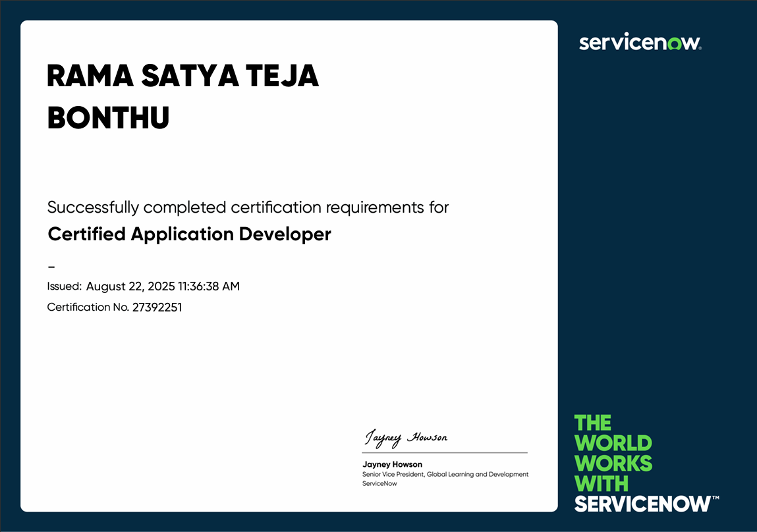Click the signature underline rule
The height and width of the screenshot is (532, 757).
coord(445,452)
